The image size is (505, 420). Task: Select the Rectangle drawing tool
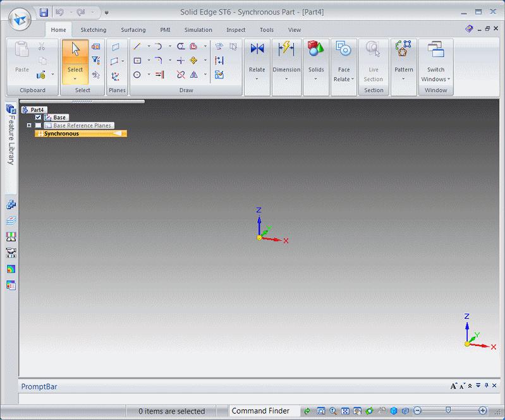(137, 61)
